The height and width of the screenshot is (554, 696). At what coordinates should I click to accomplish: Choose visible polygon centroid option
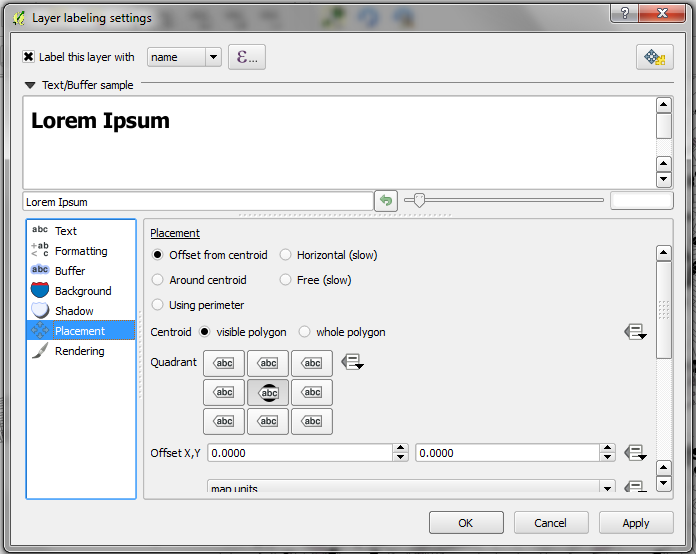204,332
